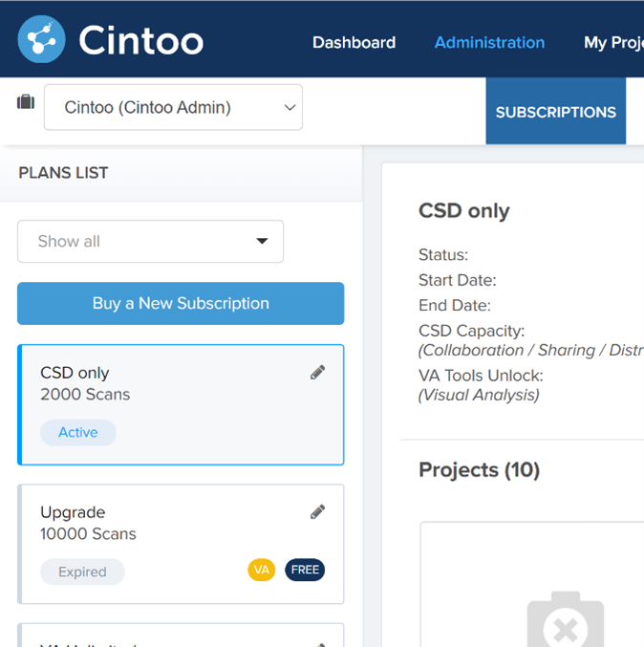Open the Dashboard menu
Viewport: 644px width, 647px height.
[354, 42]
